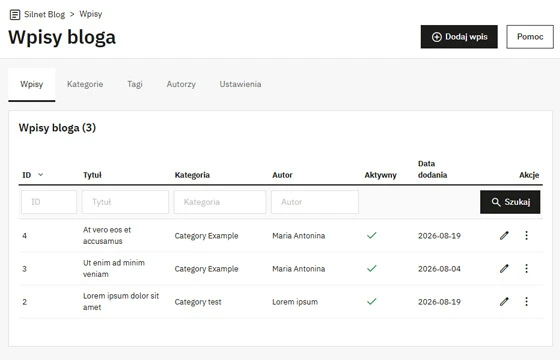Click 'Category Example' in entry 4 row
The height and width of the screenshot is (360, 560).
tap(206, 236)
